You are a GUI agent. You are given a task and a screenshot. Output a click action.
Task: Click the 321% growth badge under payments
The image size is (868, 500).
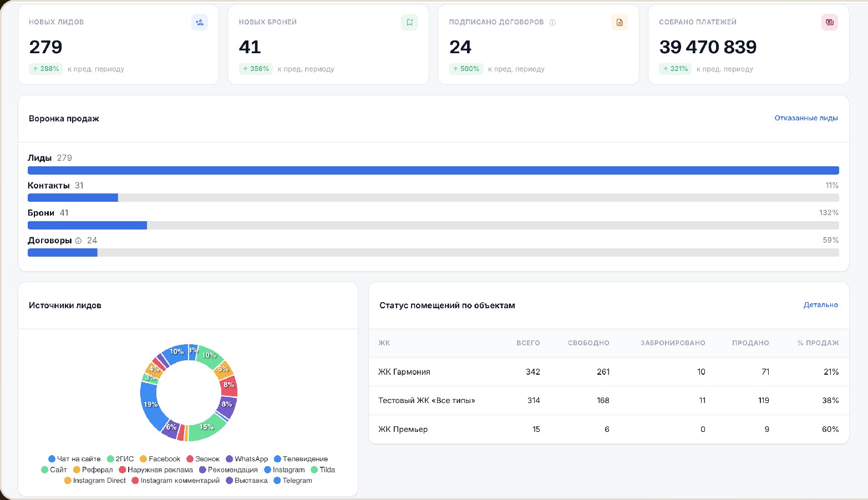675,69
